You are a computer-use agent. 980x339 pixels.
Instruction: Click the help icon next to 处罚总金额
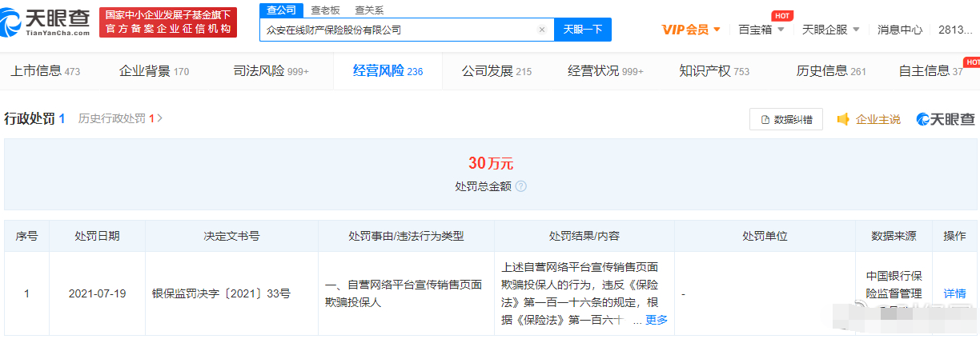pyautogui.click(x=521, y=186)
